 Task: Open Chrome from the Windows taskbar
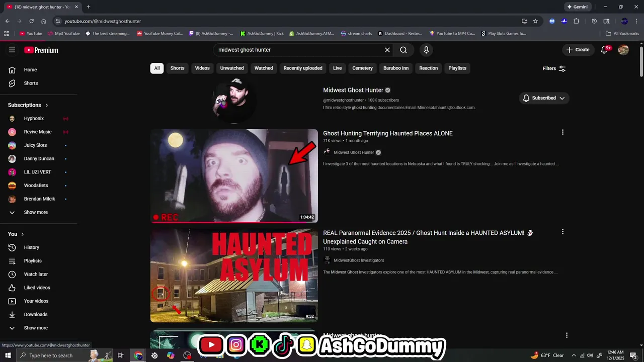click(138, 355)
